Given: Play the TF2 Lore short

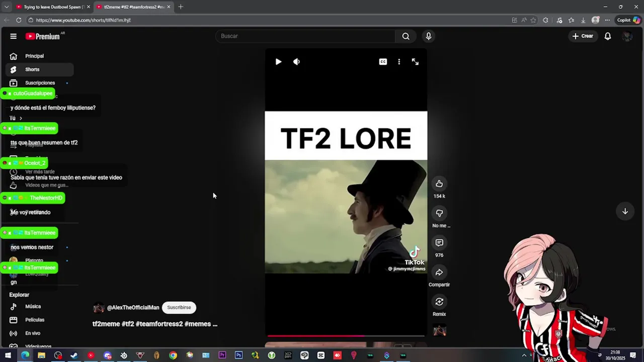Looking at the screenshot, I should [278, 62].
